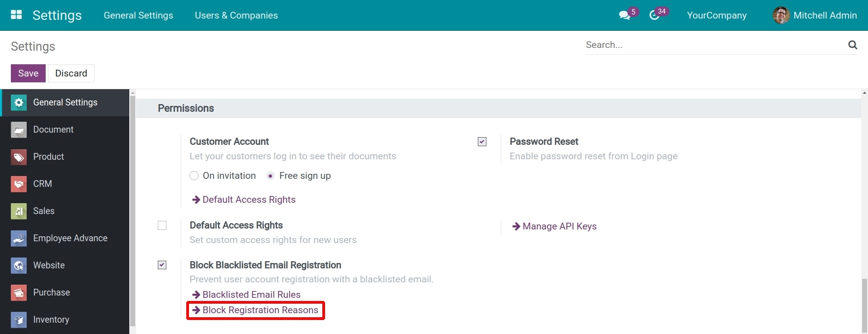Switch to General Settings menu item
This screenshot has height=334, width=868.
138,15
